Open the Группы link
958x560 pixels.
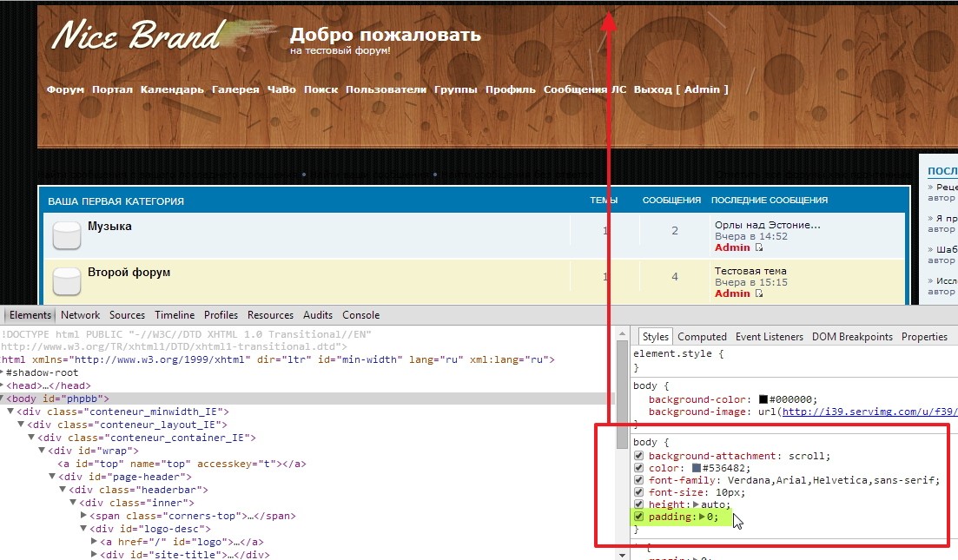456,89
